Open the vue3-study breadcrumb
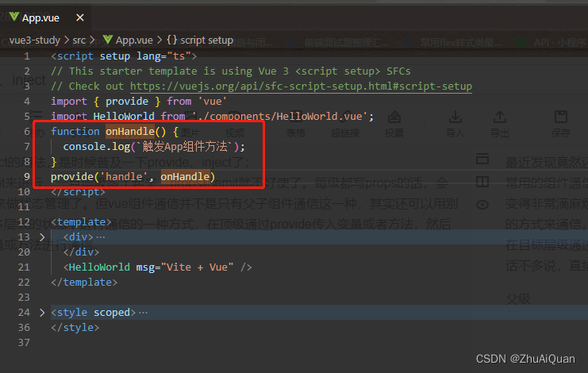The image size is (588, 373). coord(34,40)
